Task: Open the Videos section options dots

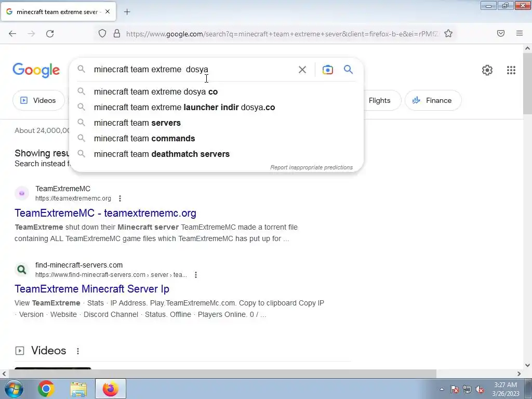Action: [78, 351]
